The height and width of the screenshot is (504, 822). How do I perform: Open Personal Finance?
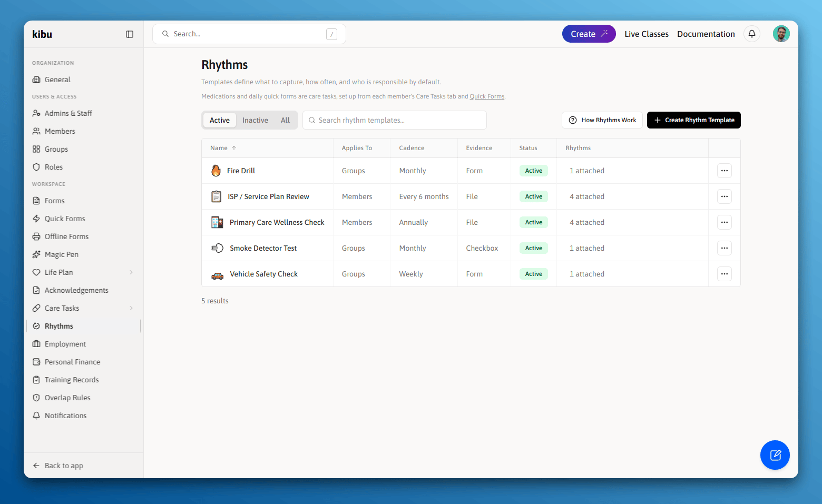(x=84, y=362)
